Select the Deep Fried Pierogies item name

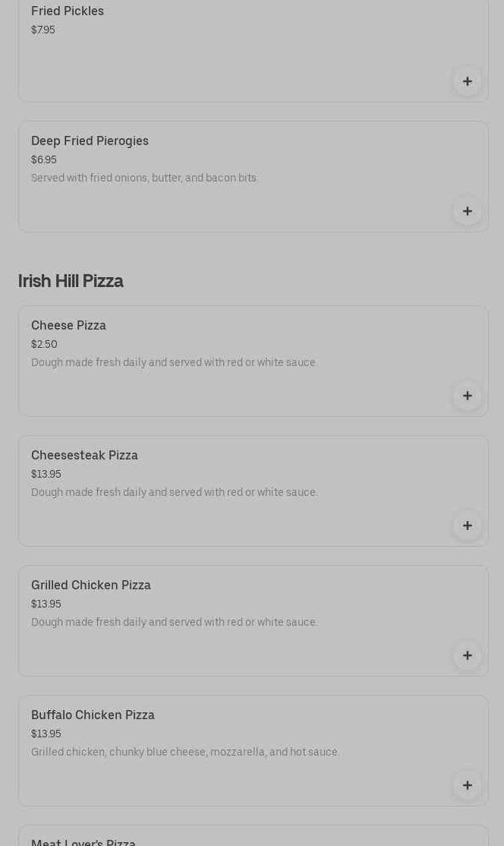tap(90, 141)
